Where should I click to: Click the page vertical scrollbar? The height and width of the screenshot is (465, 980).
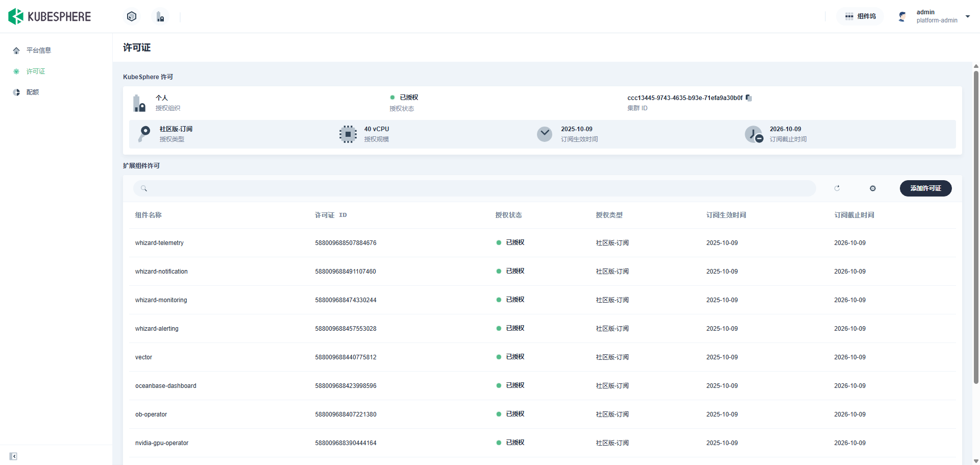[x=976, y=227]
